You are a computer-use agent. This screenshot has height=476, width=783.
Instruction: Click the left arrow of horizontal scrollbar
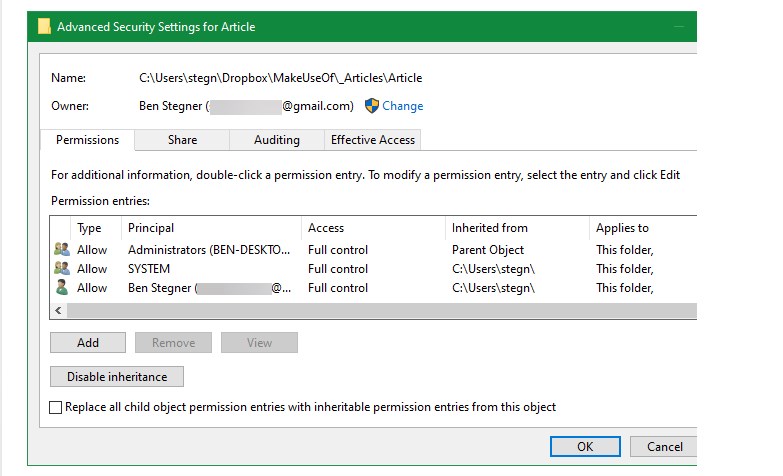(x=58, y=311)
